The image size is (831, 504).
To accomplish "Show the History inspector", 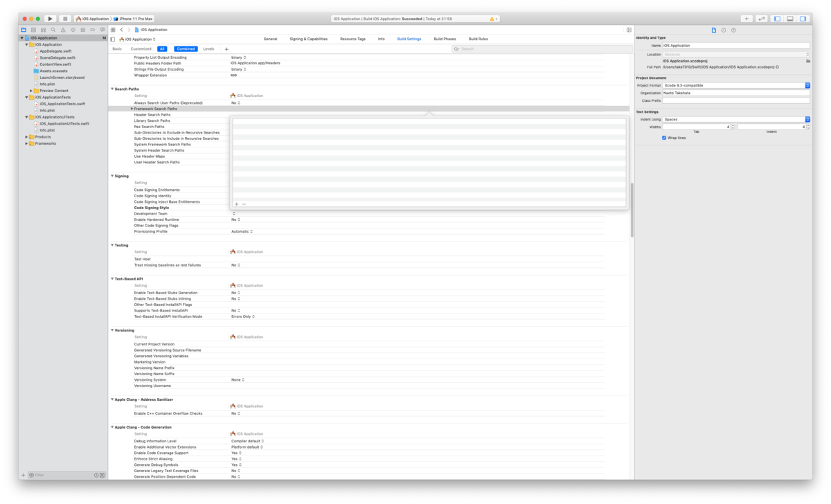I will point(724,30).
